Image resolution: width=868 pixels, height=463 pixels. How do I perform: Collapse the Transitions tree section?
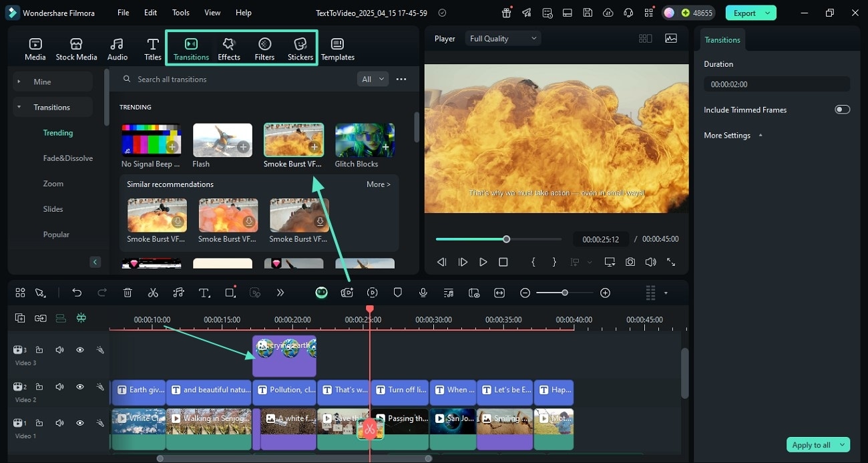point(19,107)
